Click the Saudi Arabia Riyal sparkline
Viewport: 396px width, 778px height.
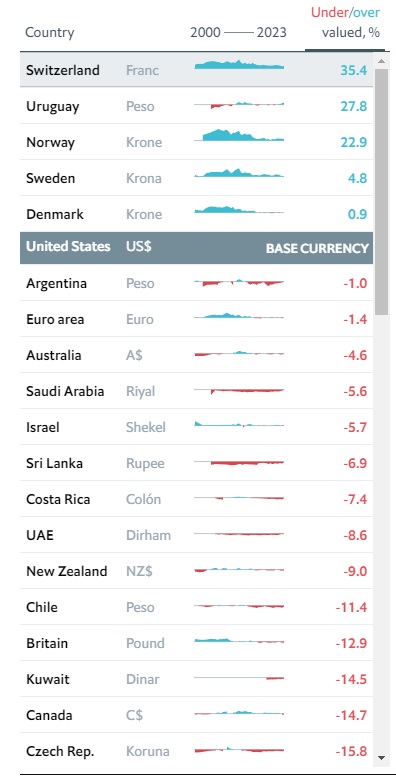pyautogui.click(x=239, y=391)
